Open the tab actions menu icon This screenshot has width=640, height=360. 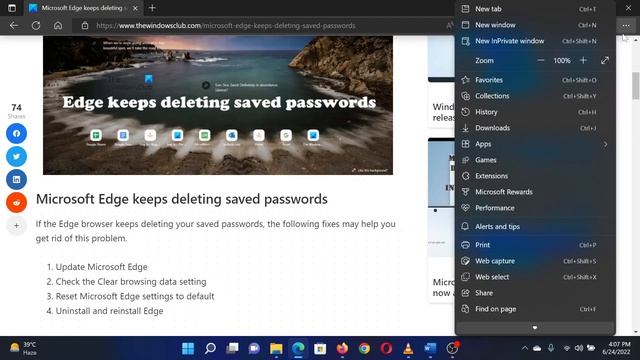click(12, 8)
